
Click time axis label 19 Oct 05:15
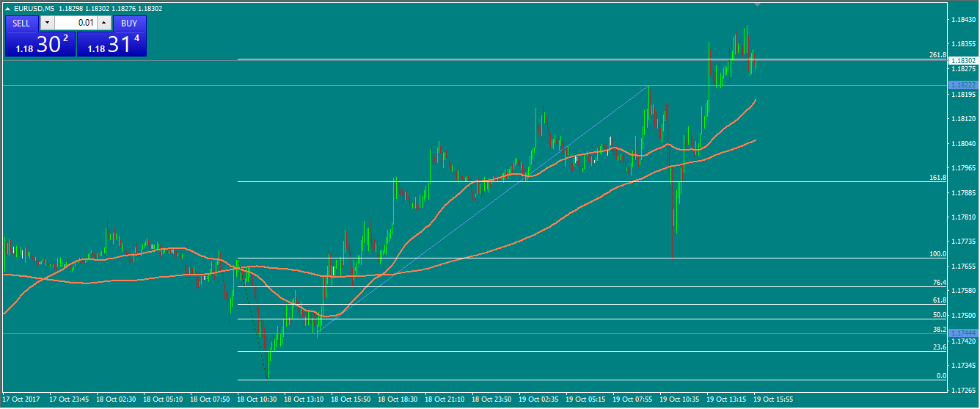tap(585, 400)
